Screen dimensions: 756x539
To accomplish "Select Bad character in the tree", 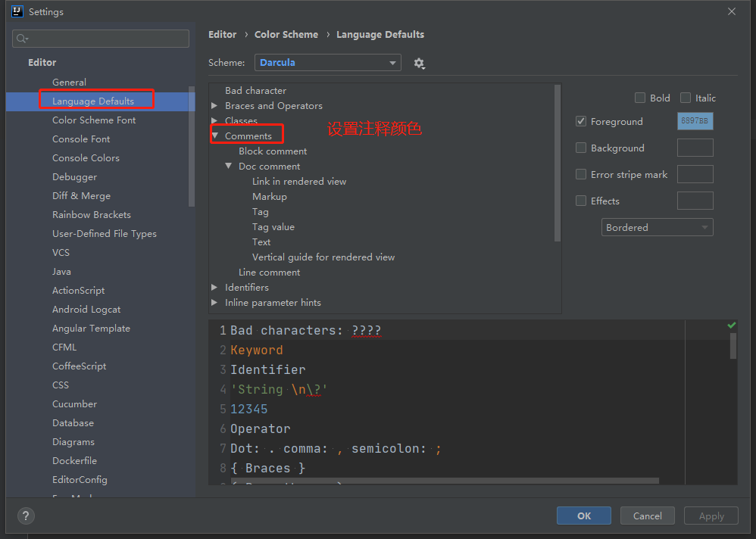I will coord(255,91).
